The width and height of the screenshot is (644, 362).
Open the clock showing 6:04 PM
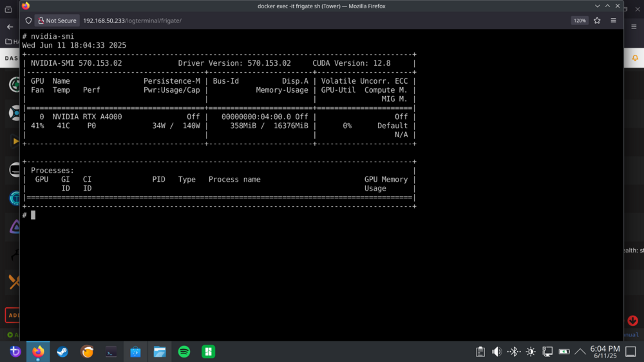click(605, 352)
